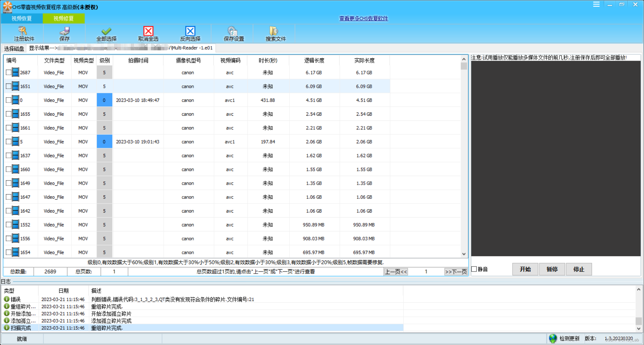644x345 pixels.
Task: Go to next page with >>下一页
Action: [456, 272]
